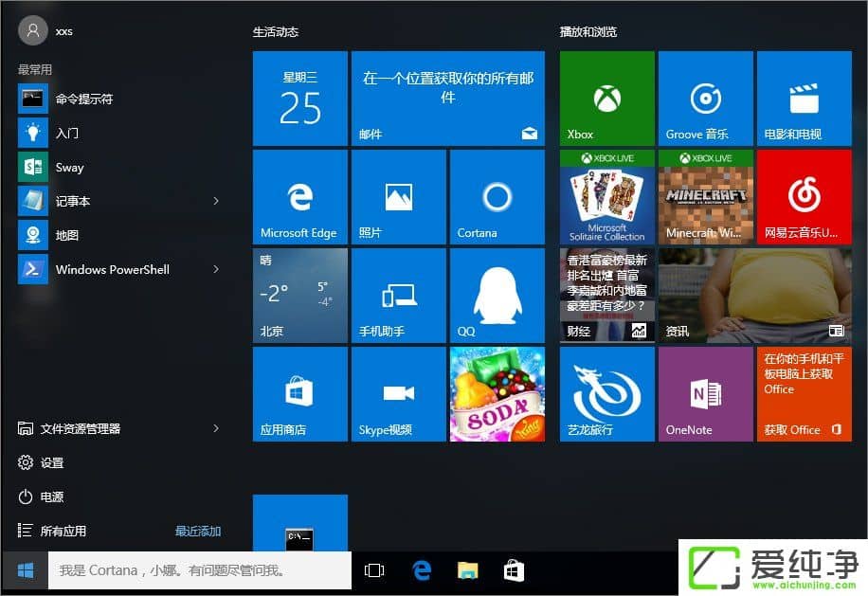
Task: Expand the Windows PowerShell submenu arrow
Action: pos(216,269)
